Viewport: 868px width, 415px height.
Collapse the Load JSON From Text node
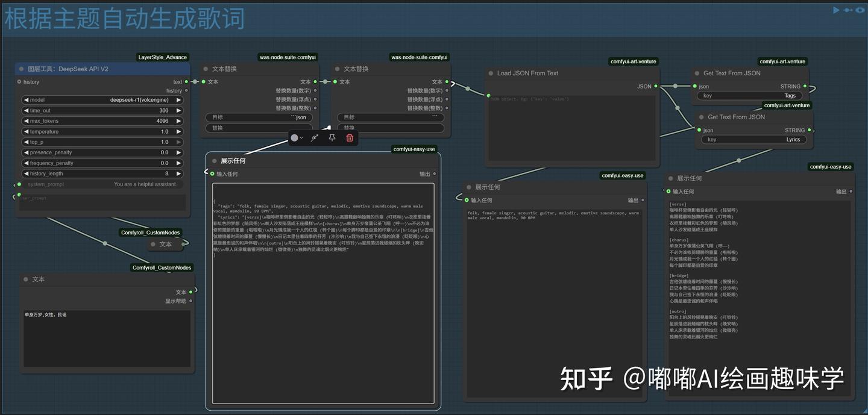pos(489,73)
